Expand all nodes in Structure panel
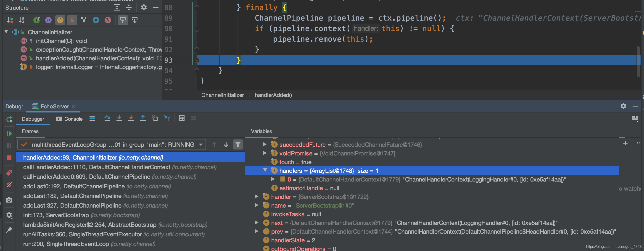644x251 pixels. point(117,8)
